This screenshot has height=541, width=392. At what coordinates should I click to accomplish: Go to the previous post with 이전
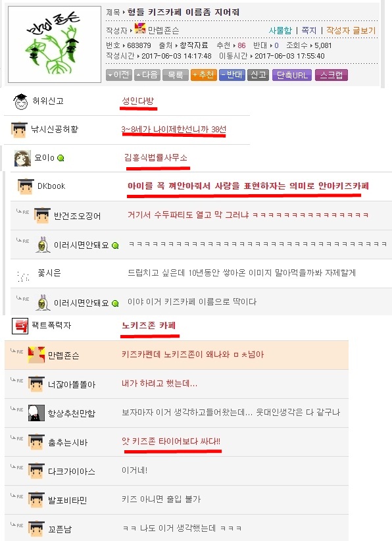119,75
